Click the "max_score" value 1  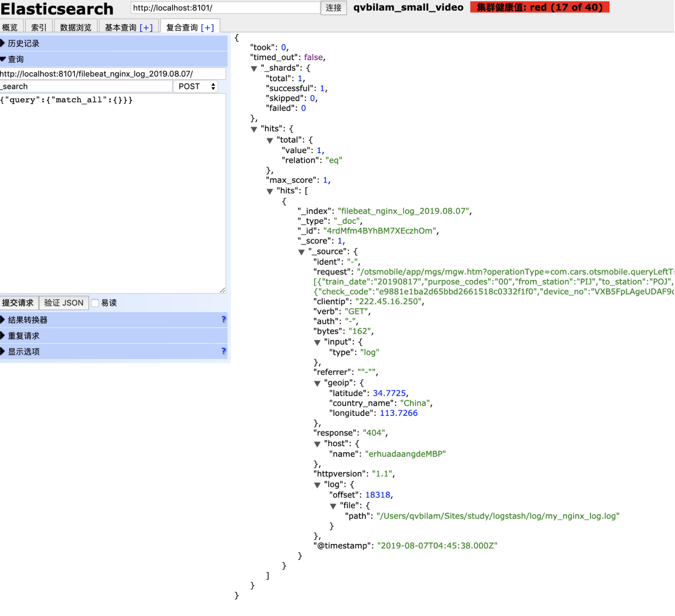point(325,180)
